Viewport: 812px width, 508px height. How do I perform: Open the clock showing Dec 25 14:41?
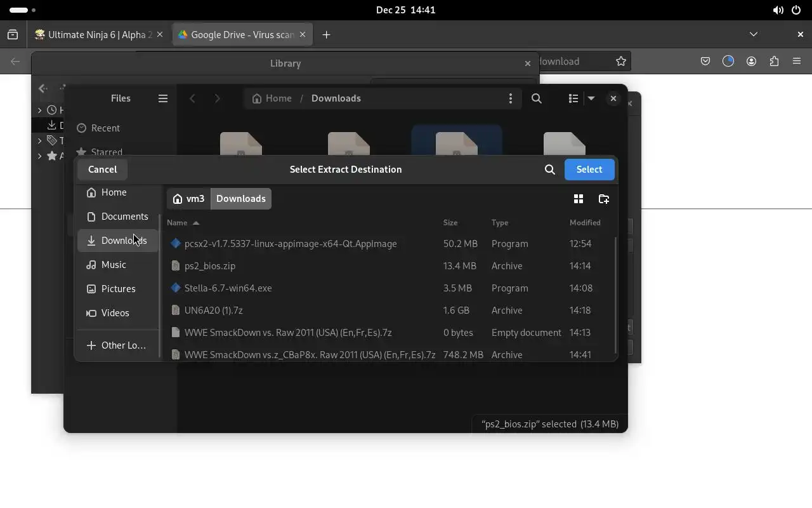point(405,10)
